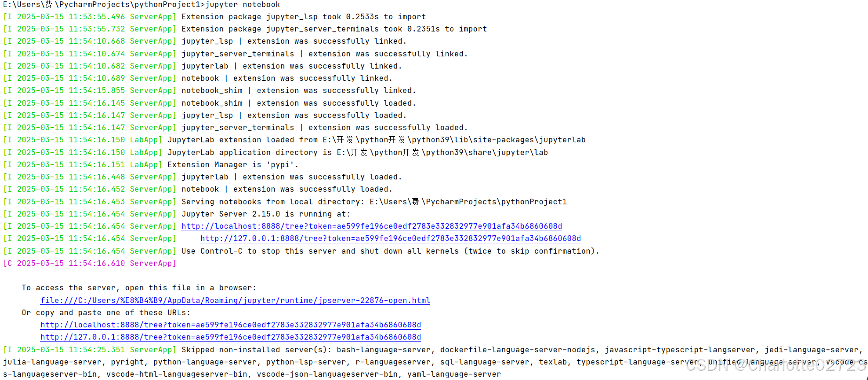Viewport: 868px width, 380px height.
Task: Open the 127.0.0.1 URL under 'Or copy and paste'
Action: pos(230,337)
